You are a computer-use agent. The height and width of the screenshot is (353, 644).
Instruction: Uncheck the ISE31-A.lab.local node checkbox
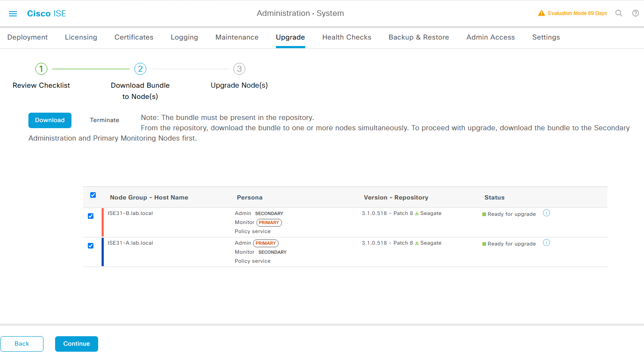(x=90, y=246)
